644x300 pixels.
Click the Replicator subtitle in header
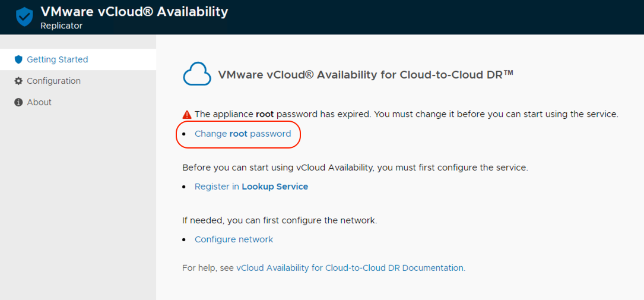[x=61, y=26]
